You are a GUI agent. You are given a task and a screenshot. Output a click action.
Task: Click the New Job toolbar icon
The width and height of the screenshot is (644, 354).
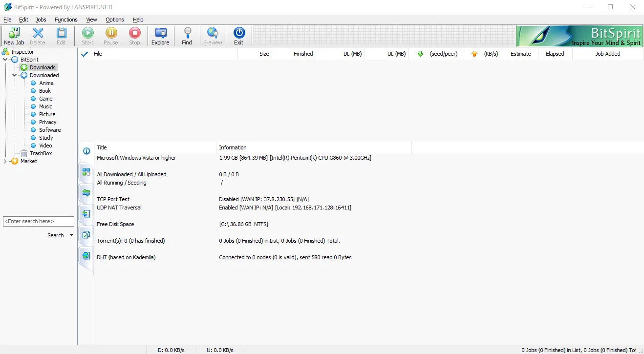tap(14, 33)
